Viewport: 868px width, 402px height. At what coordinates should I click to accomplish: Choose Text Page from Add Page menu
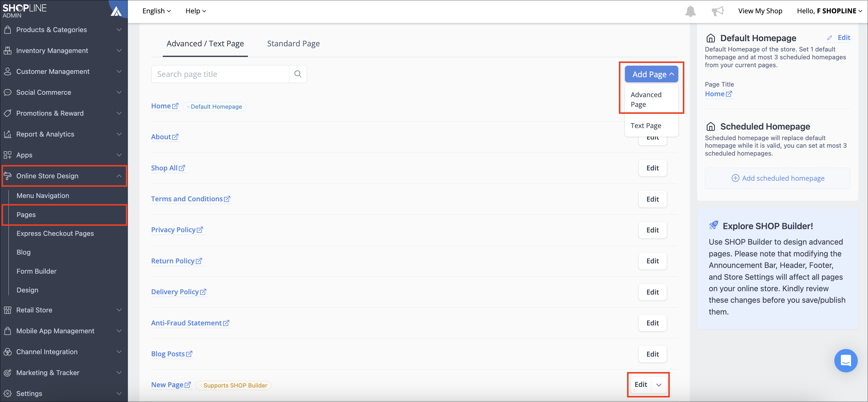pyautogui.click(x=651, y=126)
